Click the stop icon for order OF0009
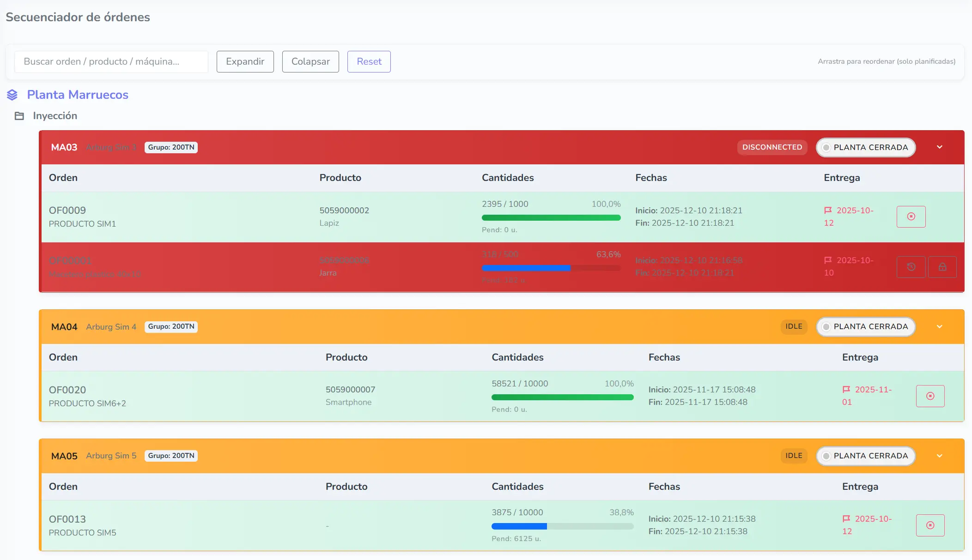Screen dimensions: 972x560 (911, 217)
